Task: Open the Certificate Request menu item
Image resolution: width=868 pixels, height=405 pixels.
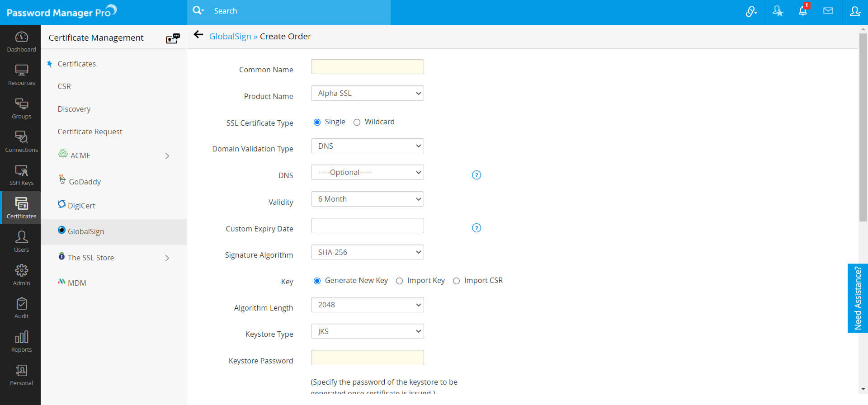Action: [90, 132]
